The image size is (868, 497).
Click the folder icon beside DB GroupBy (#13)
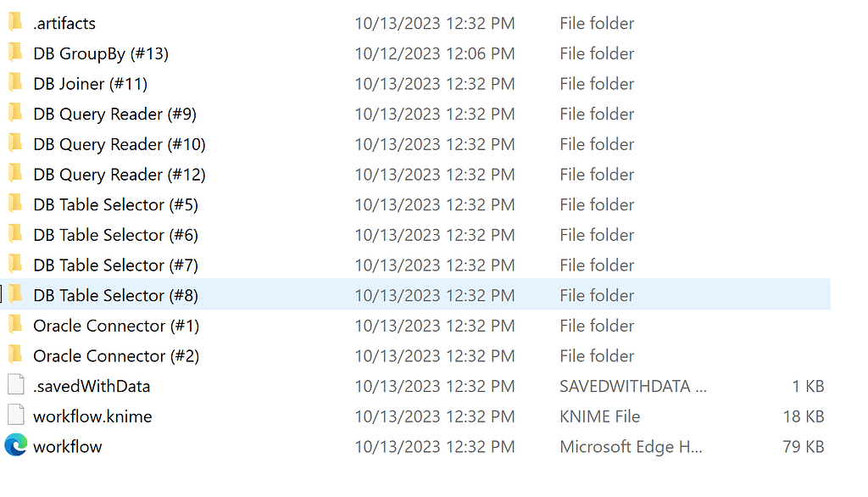[15, 53]
